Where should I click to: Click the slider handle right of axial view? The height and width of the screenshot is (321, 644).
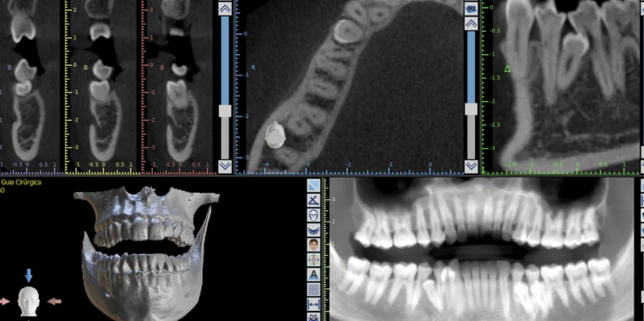[x=471, y=109]
